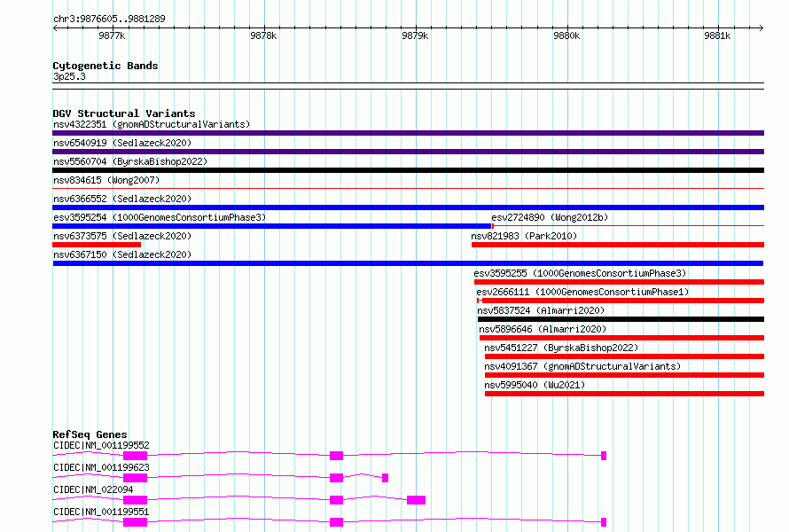Select esv2666111 1000GenomesConsortiumPhase1 label
The width and height of the screenshot is (789, 532).
(x=582, y=292)
